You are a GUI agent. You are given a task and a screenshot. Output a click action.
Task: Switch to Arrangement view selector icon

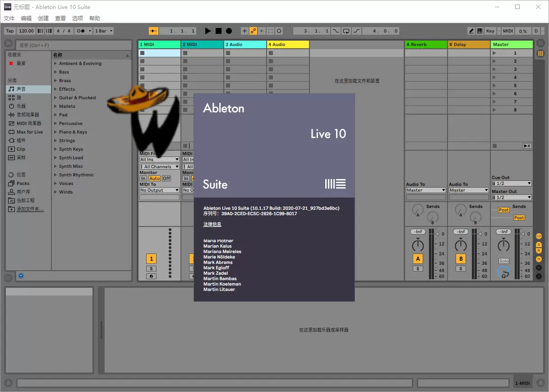(540, 44)
